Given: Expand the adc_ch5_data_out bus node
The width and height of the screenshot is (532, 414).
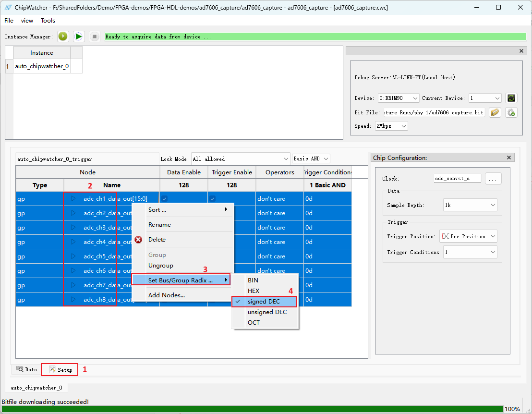Looking at the screenshot, I should (x=73, y=256).
